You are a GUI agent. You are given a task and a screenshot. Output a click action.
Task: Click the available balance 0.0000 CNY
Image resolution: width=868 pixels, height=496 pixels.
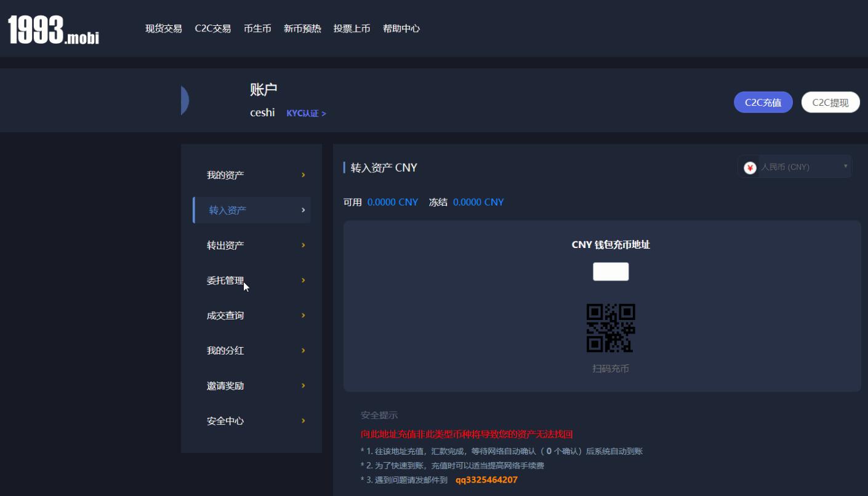click(x=393, y=202)
